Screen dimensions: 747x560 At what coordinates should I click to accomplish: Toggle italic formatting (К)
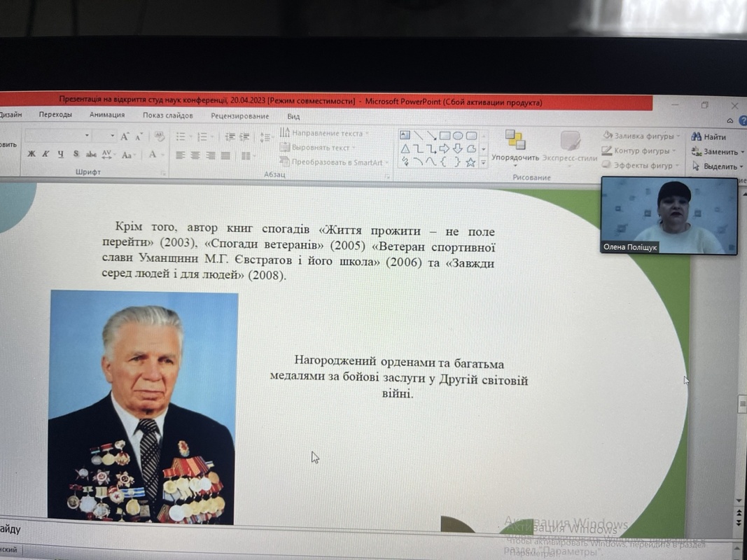(x=46, y=154)
